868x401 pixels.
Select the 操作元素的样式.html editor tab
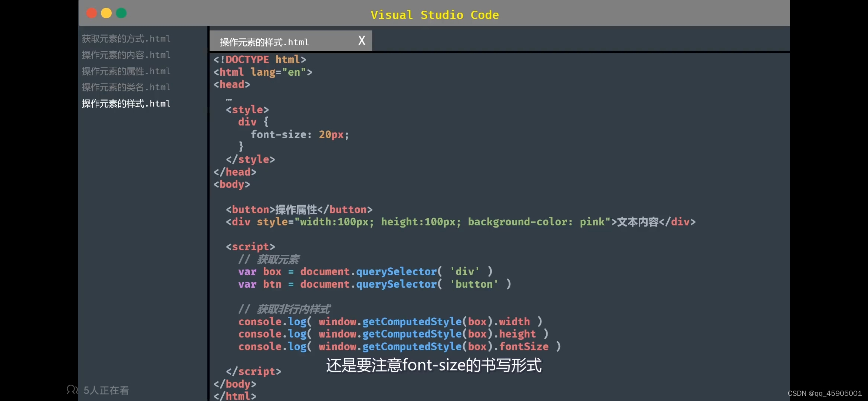pyautogui.click(x=264, y=42)
